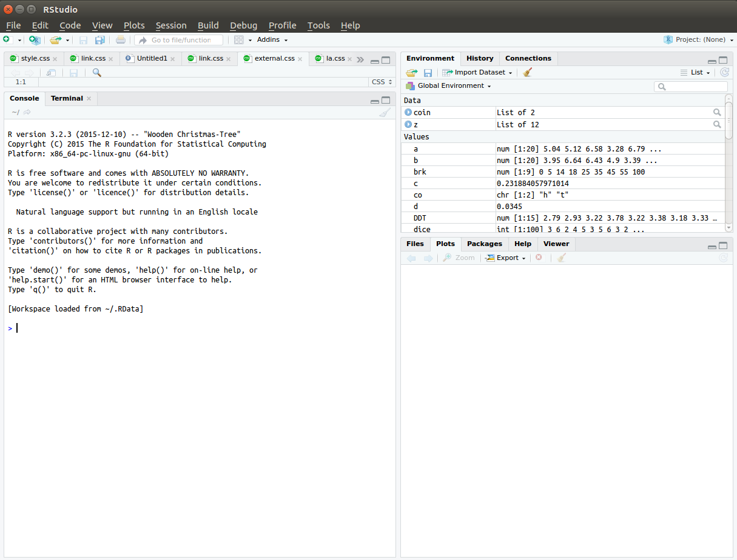Screen dimensions: 737x560
Task: Click the Create a project icon
Action: pos(35,40)
